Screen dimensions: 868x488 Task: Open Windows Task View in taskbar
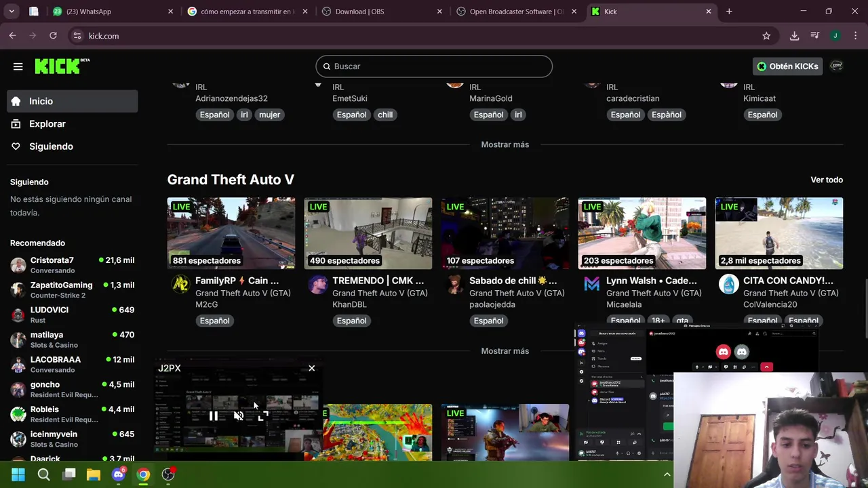(x=68, y=474)
